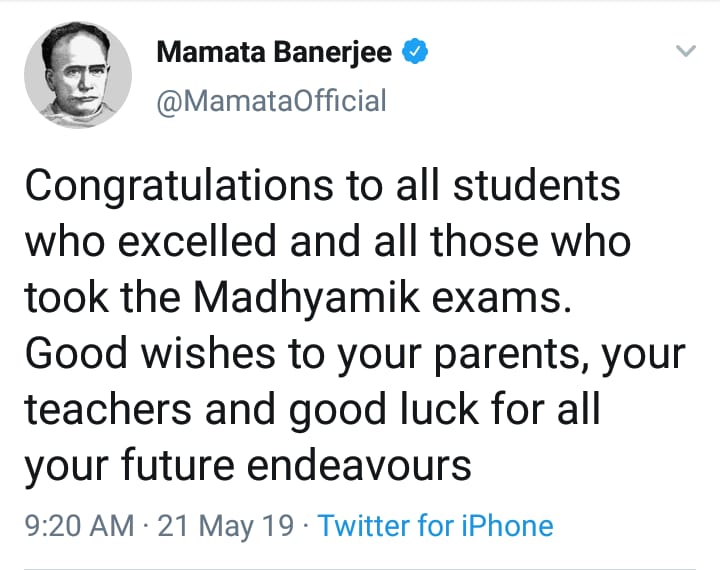720x570 pixels.
Task: Click the blue verified badge
Action: click(415, 51)
